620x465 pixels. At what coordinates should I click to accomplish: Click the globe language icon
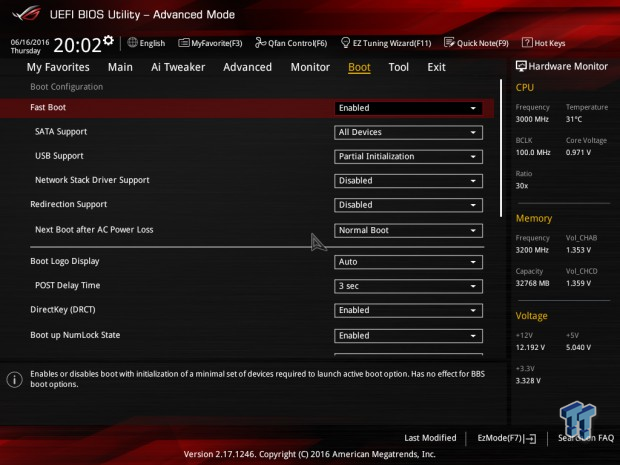[132, 43]
